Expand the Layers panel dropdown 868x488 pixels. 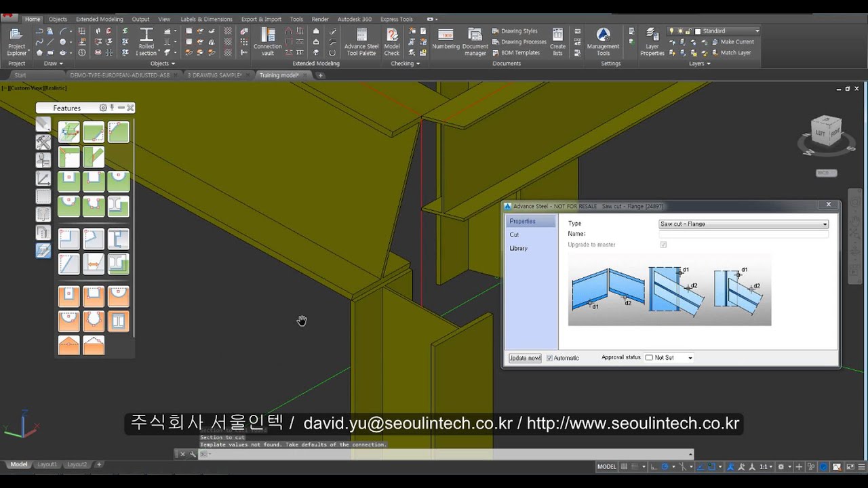point(700,64)
